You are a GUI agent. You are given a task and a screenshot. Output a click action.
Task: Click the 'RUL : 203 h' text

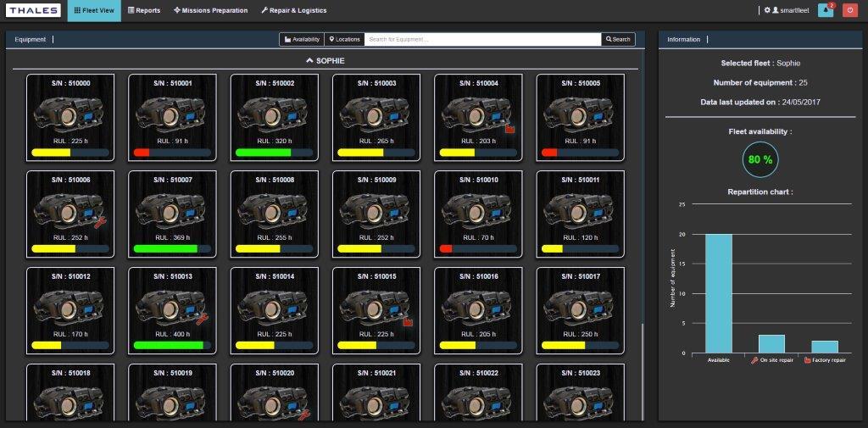(x=478, y=142)
